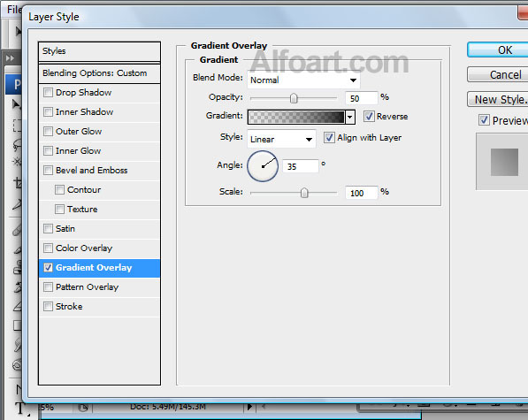Viewport: 528px width, 420px height.
Task: Select the Marquee selection tool
Action: click(17, 126)
